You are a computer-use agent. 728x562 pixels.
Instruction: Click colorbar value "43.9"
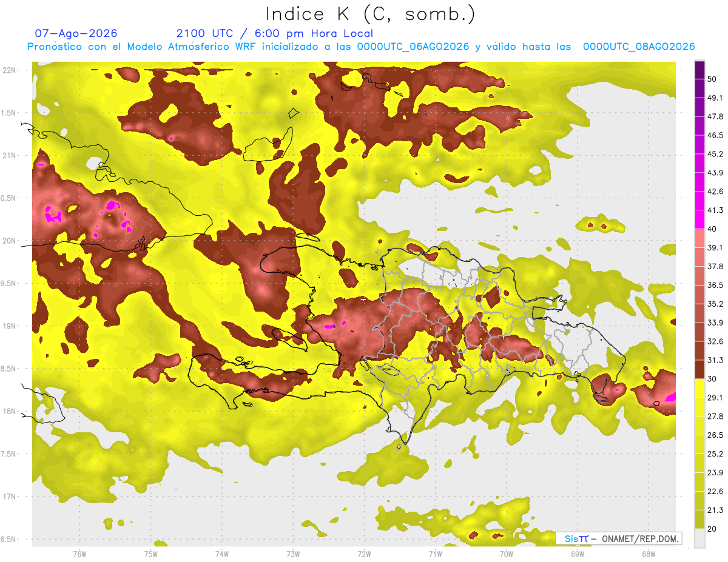[715, 173]
